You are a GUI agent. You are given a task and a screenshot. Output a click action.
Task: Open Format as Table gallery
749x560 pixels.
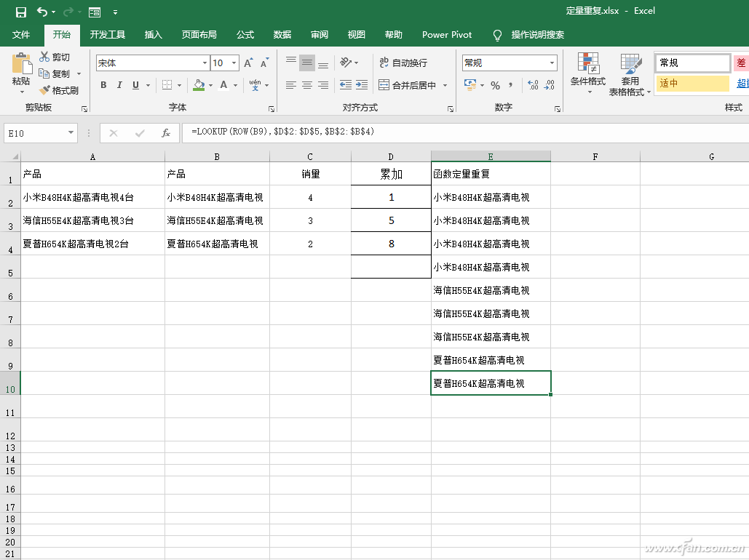[x=630, y=74]
